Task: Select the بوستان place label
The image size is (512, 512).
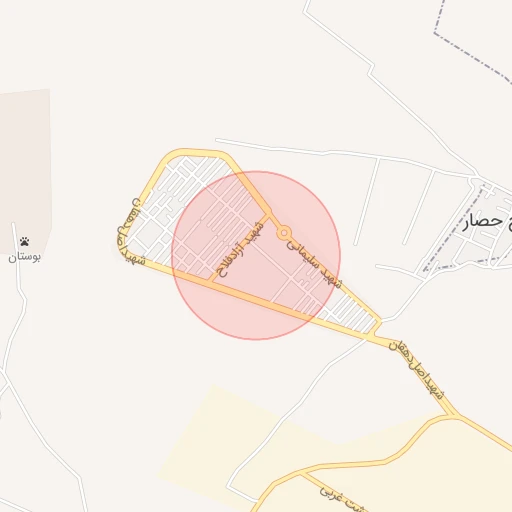Action: [x=24, y=257]
